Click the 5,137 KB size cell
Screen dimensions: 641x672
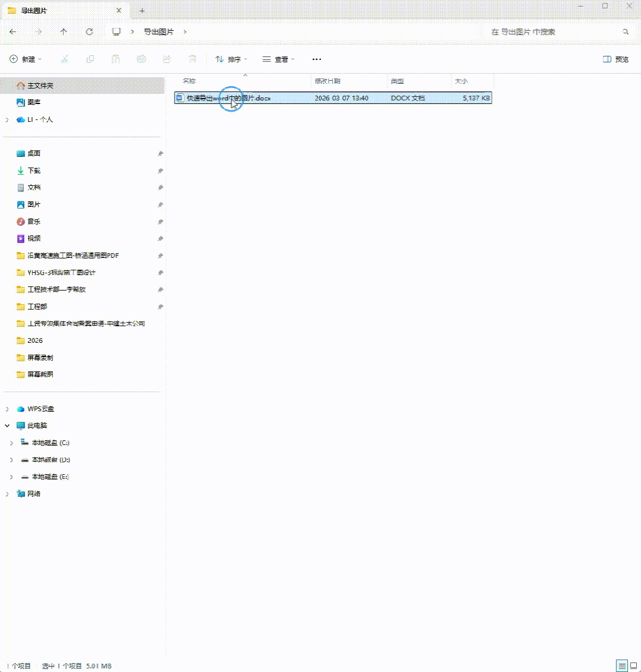click(476, 98)
